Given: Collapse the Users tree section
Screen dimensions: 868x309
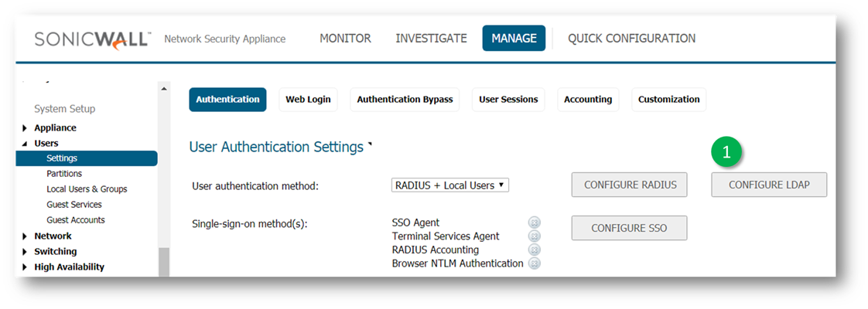Looking at the screenshot, I should pos(26,144).
